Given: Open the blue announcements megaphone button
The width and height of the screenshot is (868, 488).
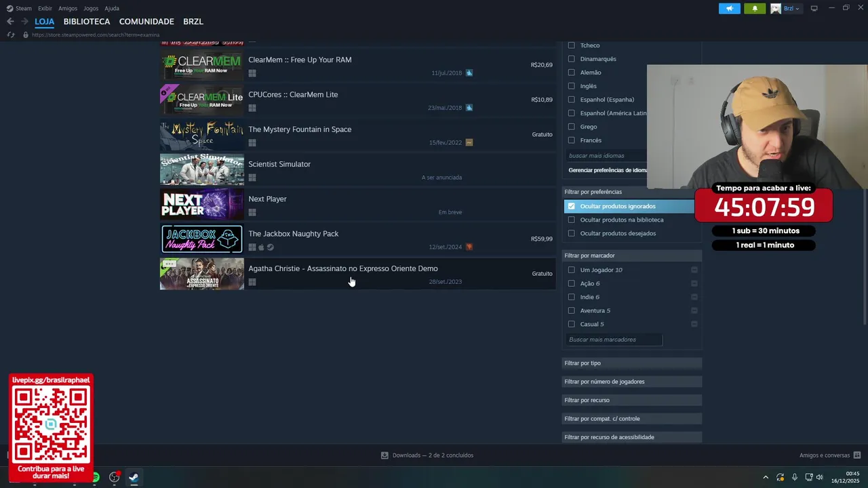Looking at the screenshot, I should 730,8.
